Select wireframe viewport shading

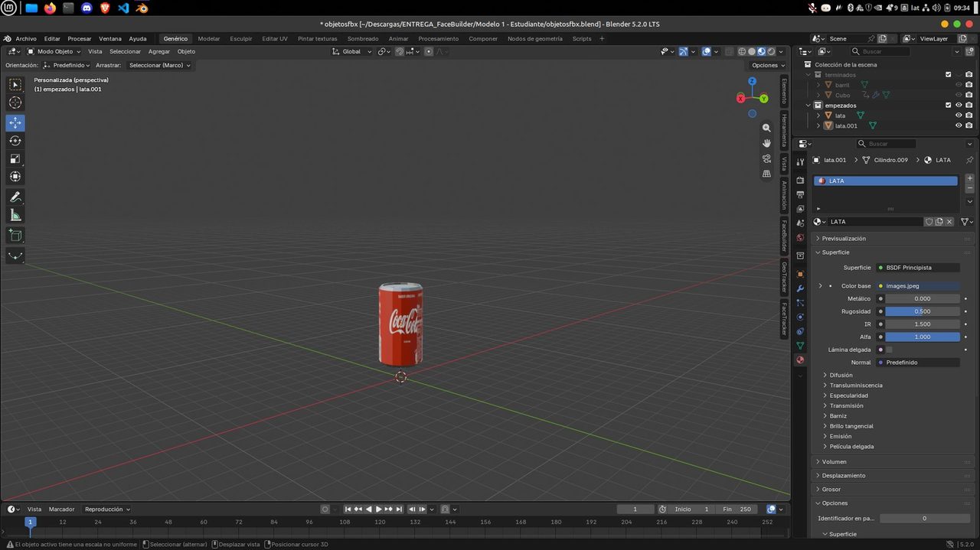point(742,51)
